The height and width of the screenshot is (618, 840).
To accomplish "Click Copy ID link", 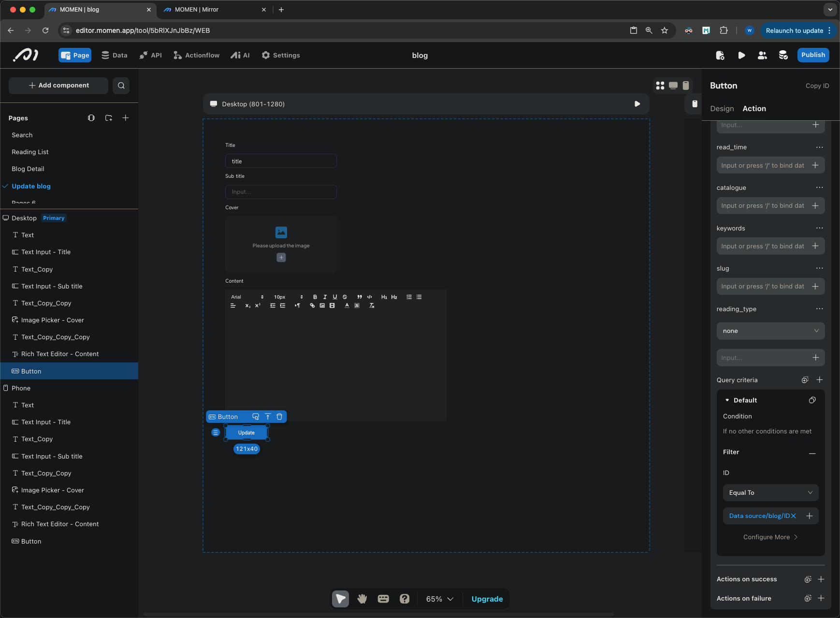I will tap(817, 86).
